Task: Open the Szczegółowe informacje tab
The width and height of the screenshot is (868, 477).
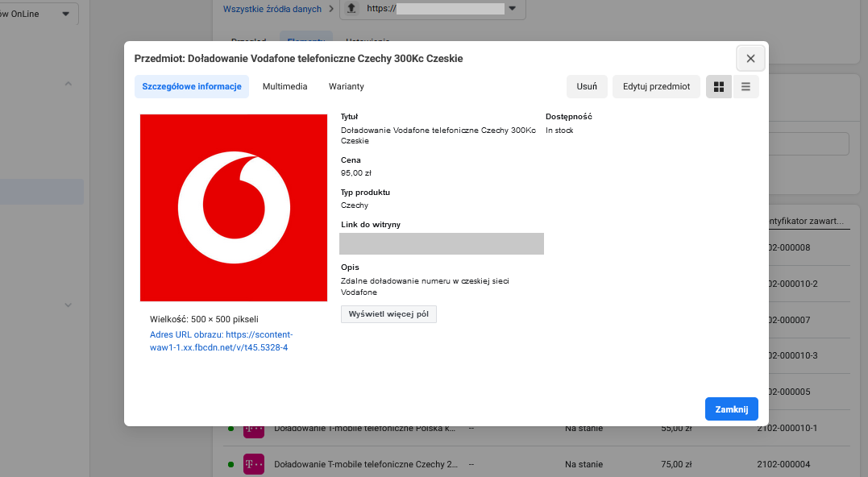Action: [x=192, y=86]
